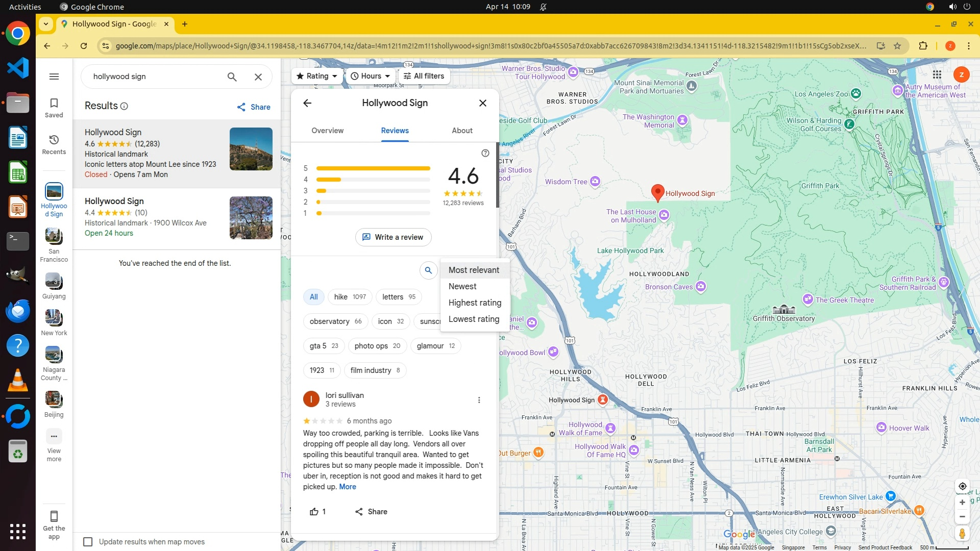Click the Show Your Location icon
Viewport: 980px width, 551px height.
click(962, 486)
